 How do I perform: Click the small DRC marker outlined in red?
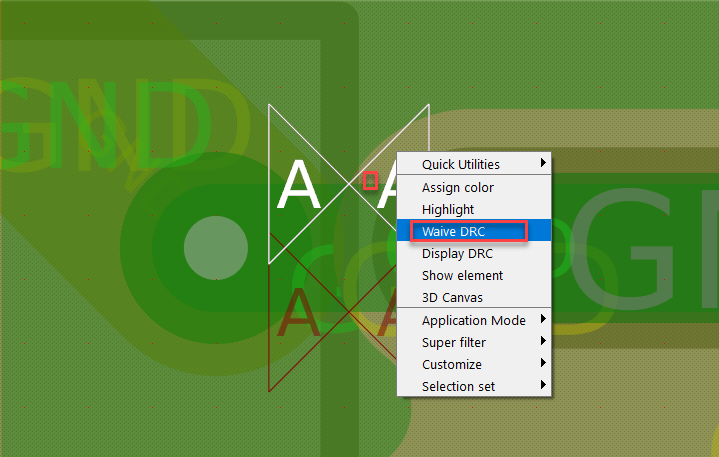click(x=370, y=181)
